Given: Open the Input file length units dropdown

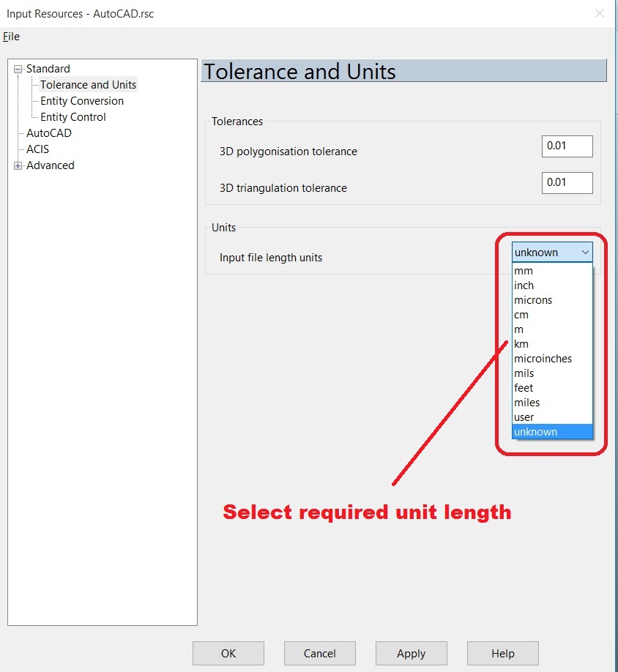Looking at the screenshot, I should [585, 252].
